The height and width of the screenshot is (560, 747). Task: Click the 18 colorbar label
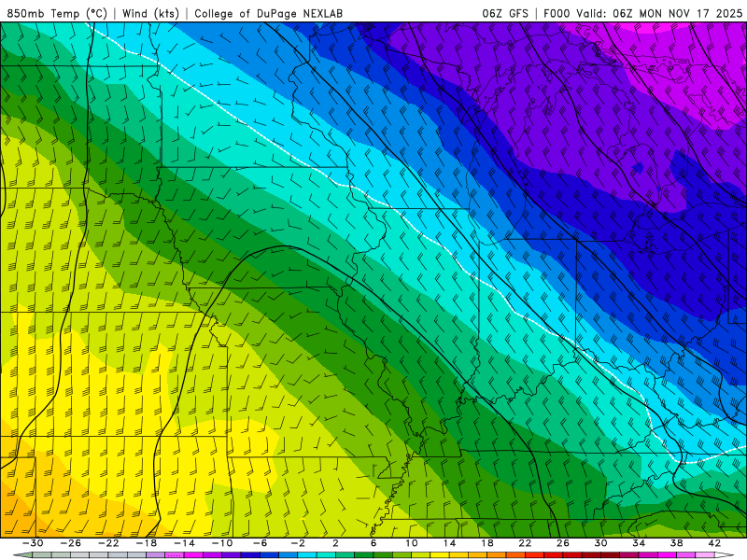[x=487, y=543]
